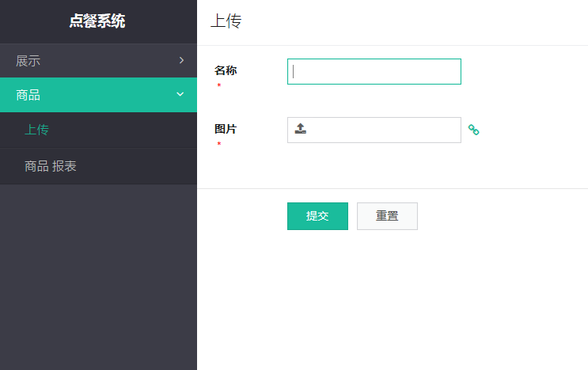Viewport: 588px width, 370px height.
Task: Click the 重置 reset button
Action: tap(387, 216)
